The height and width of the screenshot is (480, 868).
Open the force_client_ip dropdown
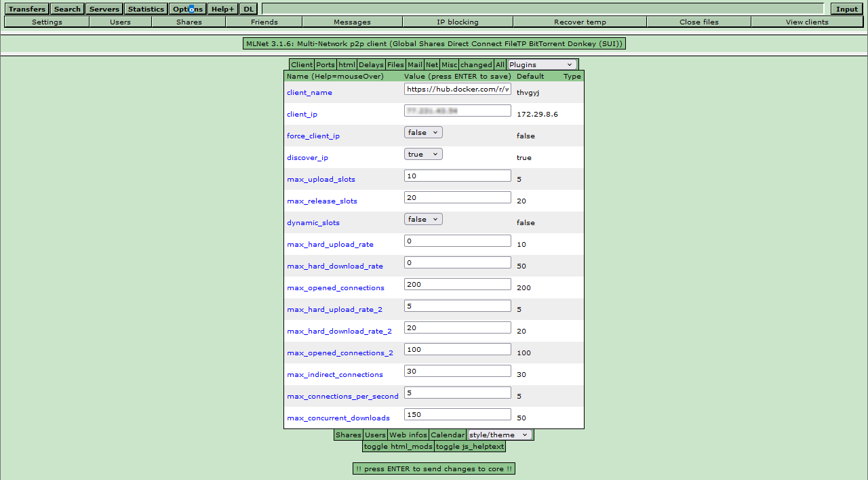[x=423, y=133]
